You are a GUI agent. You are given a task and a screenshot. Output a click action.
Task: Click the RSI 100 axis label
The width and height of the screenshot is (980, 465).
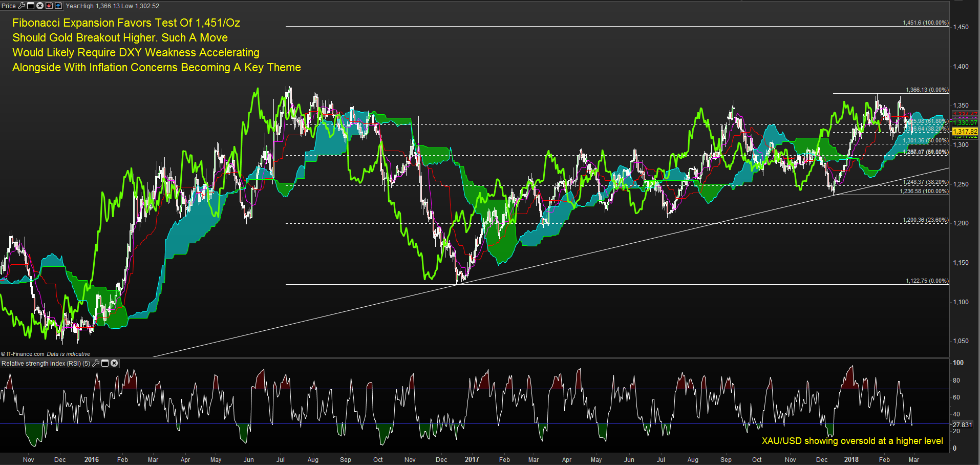tap(958, 363)
